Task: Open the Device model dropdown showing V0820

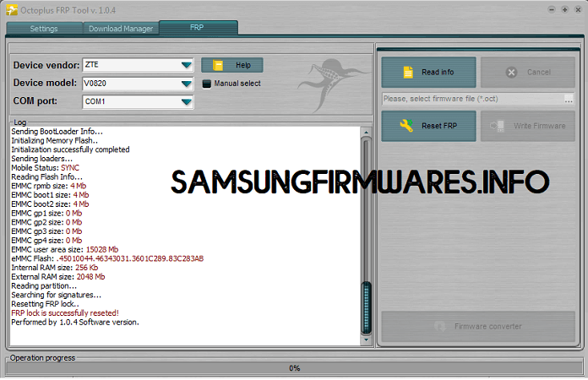Action: 138,84
